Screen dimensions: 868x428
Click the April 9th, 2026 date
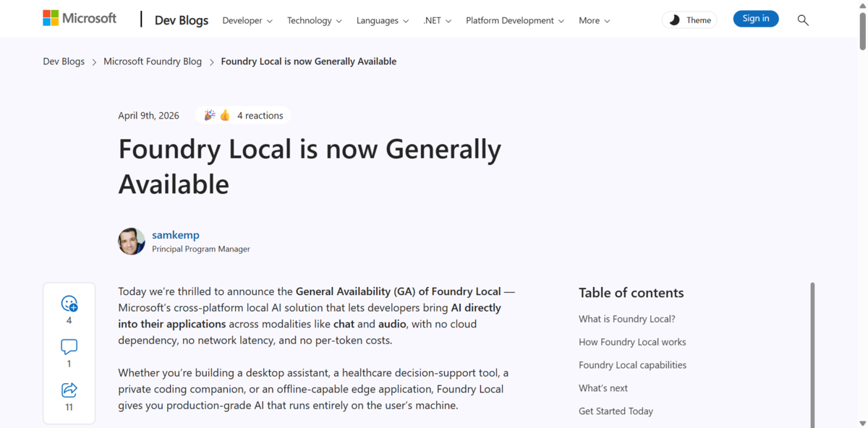(149, 116)
